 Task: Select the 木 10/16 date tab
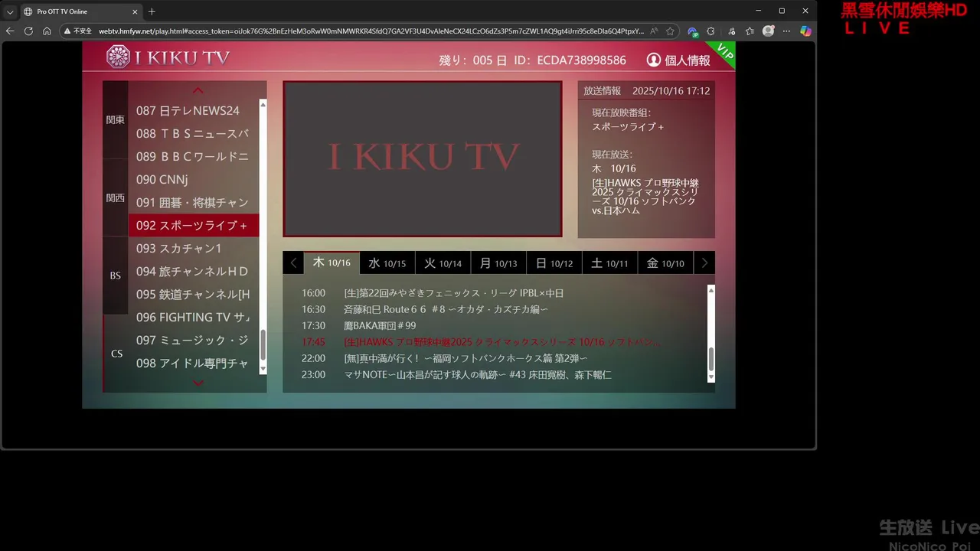332,262
